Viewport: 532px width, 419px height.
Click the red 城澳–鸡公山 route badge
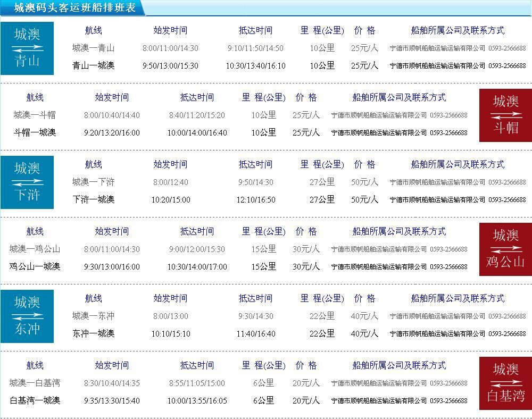pos(505,249)
